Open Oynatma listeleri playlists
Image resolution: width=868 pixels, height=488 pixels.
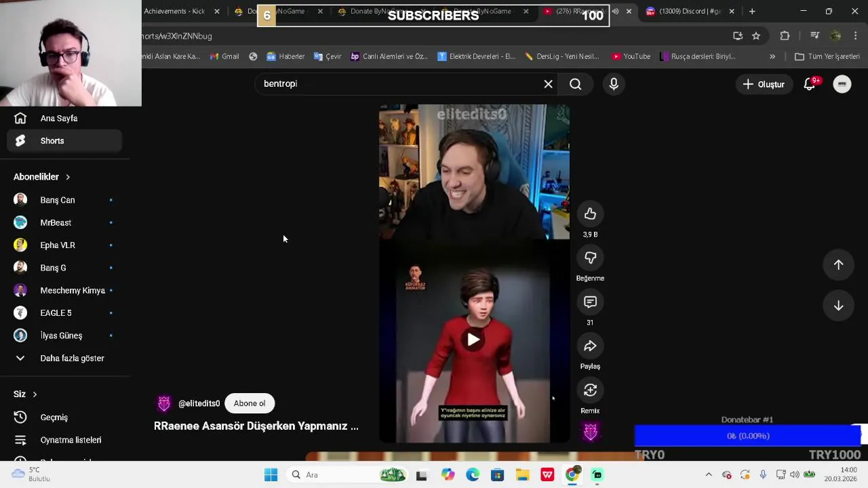pyautogui.click(x=65, y=440)
